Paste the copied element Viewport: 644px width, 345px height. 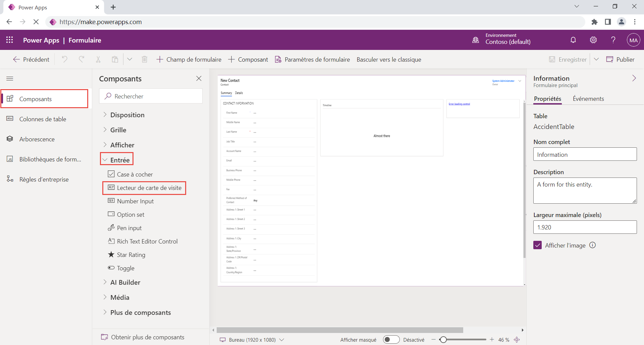pos(115,59)
